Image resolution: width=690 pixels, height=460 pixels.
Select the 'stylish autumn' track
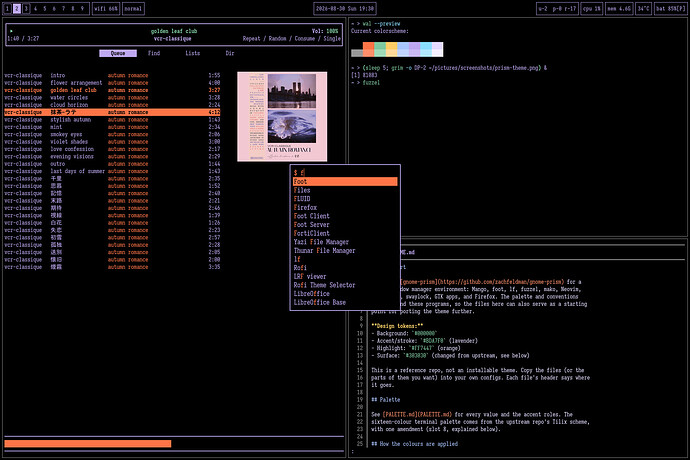(112, 120)
